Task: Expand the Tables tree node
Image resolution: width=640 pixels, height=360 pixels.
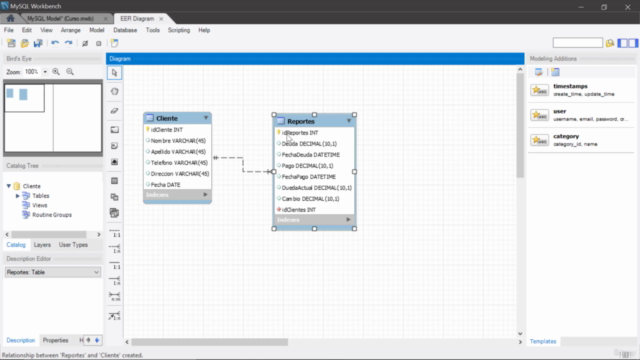Action: (x=18, y=196)
